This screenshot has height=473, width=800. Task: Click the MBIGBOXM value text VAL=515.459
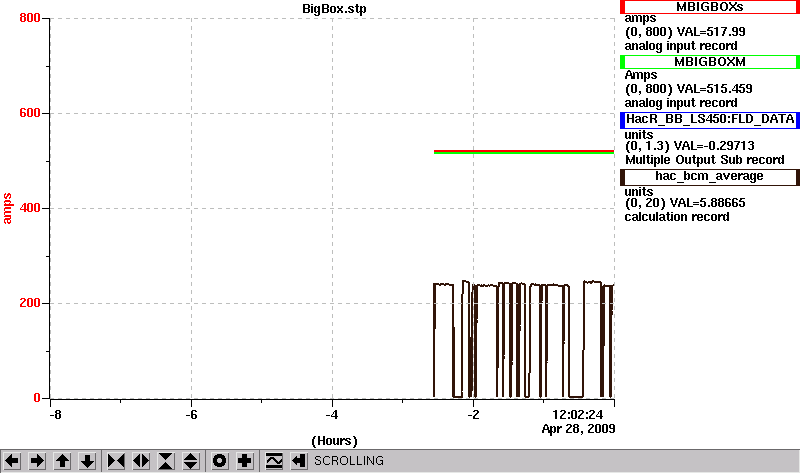click(714, 89)
